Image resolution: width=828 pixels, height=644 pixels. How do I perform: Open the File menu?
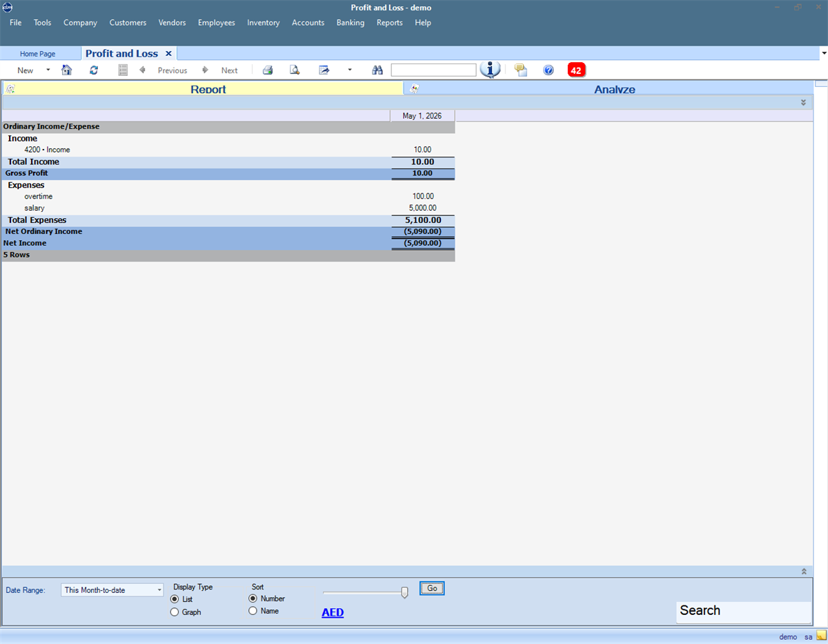(x=16, y=23)
